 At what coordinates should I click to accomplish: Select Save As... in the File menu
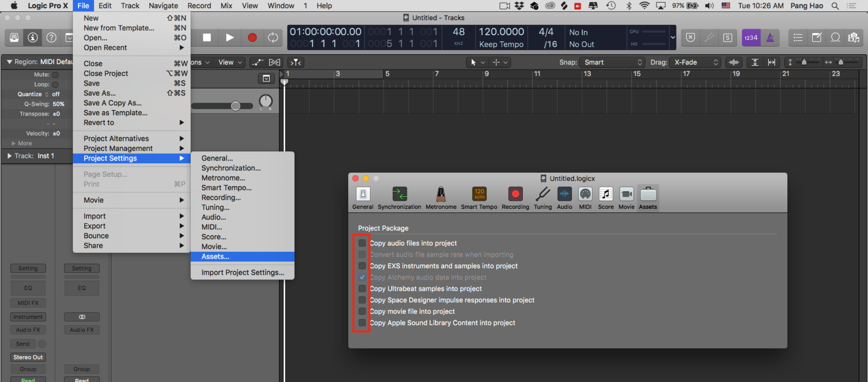click(x=132, y=93)
